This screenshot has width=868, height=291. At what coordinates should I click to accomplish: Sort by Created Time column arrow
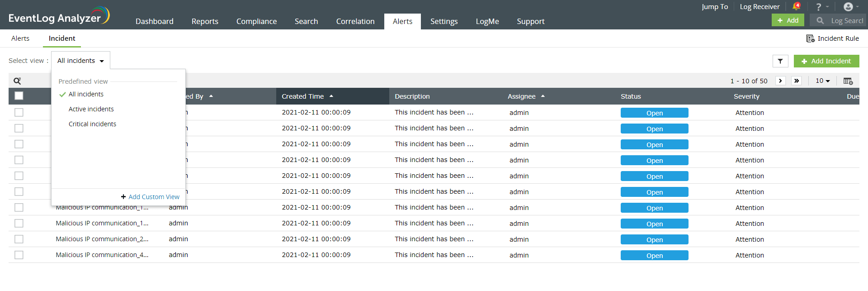331,96
